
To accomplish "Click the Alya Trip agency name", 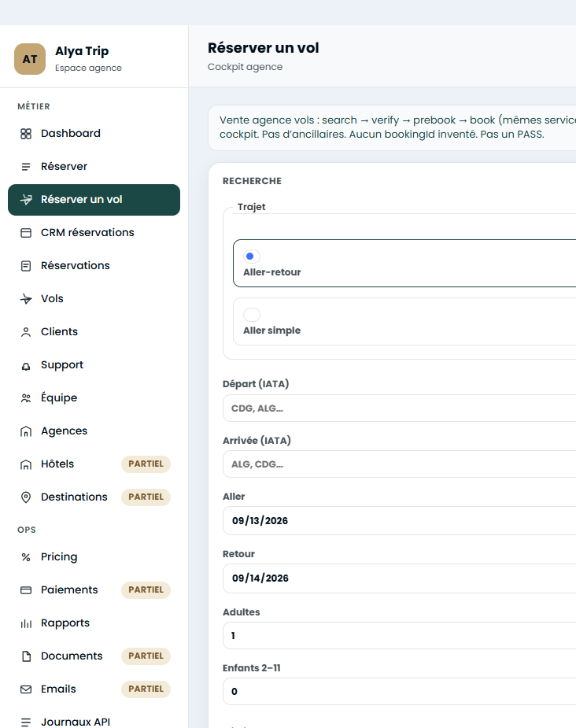I will [x=82, y=51].
